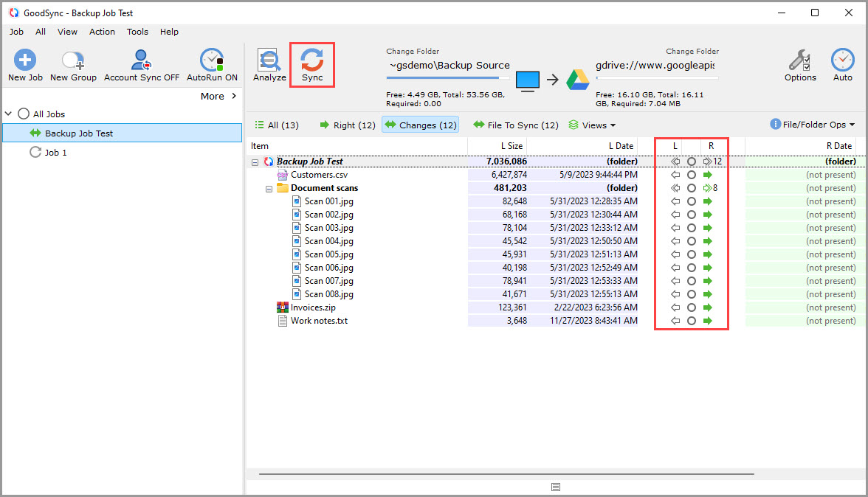Open File/Folder Ops dropdown
Image resolution: width=868 pixels, height=497 pixels.
click(x=812, y=125)
